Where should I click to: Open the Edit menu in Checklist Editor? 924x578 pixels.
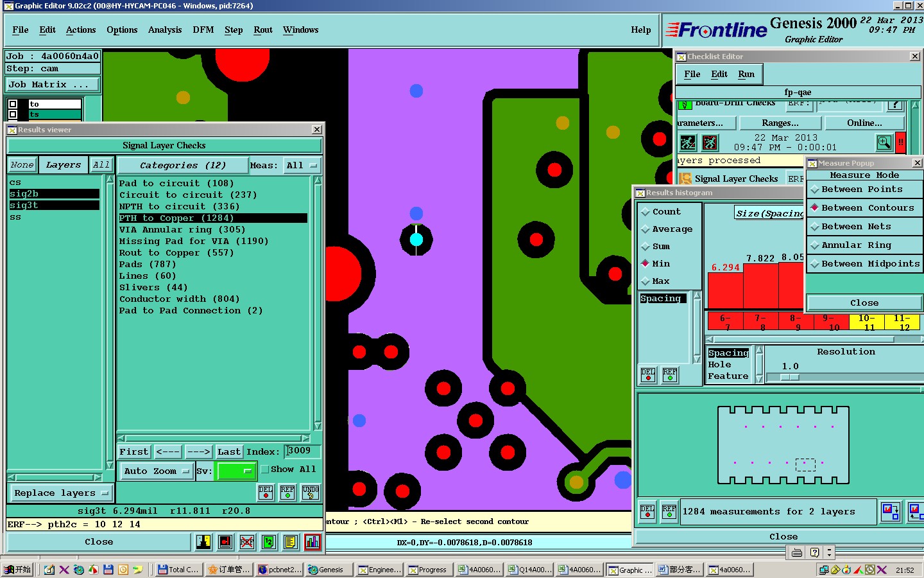[719, 74]
